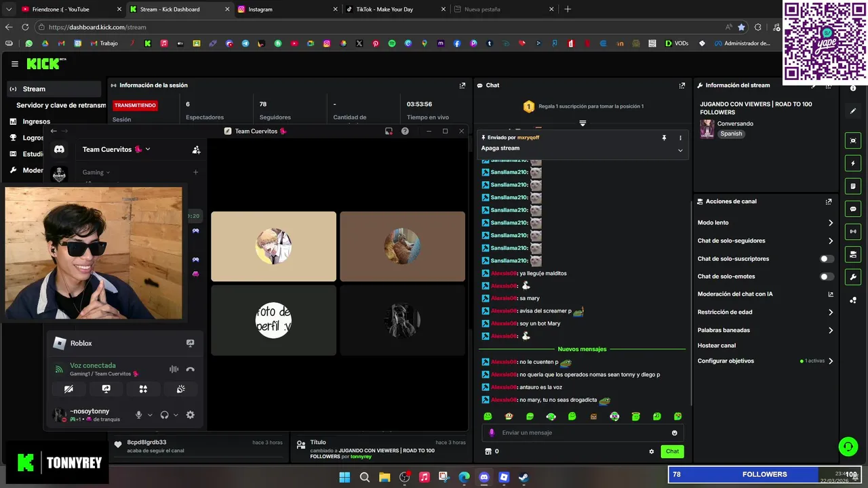
Task: Expand Team Cuervitos server dropdown
Action: point(148,150)
